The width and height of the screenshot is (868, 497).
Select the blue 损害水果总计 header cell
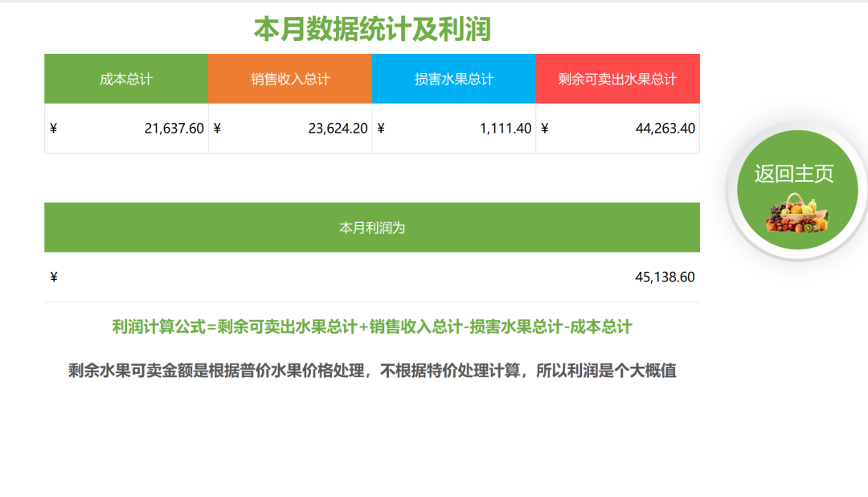[x=454, y=79]
